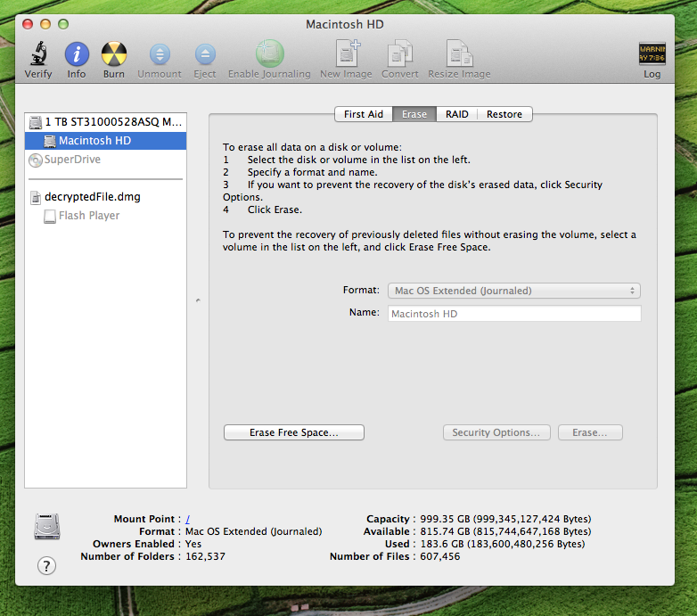The height and width of the screenshot is (616, 697).
Task: Click the 999.35 GB capacity value
Action: [505, 519]
